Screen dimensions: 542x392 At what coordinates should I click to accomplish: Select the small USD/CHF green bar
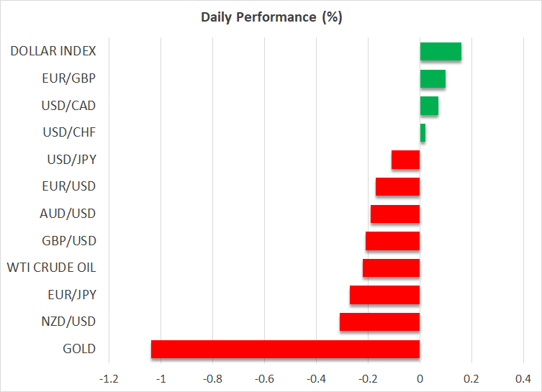(x=423, y=133)
